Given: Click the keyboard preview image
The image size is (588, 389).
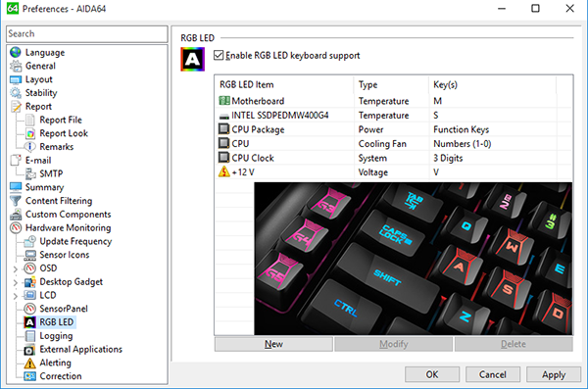Looking at the screenshot, I should [x=414, y=259].
